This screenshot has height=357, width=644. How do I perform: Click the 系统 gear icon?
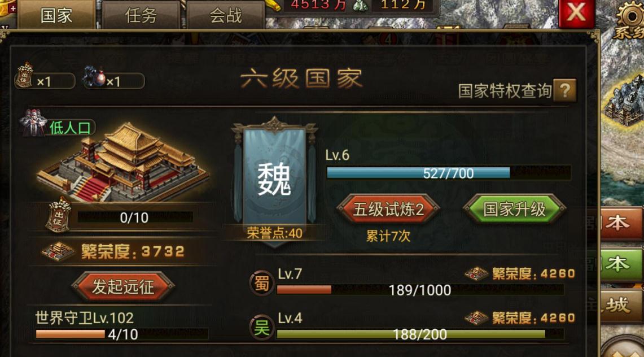[x=629, y=19]
